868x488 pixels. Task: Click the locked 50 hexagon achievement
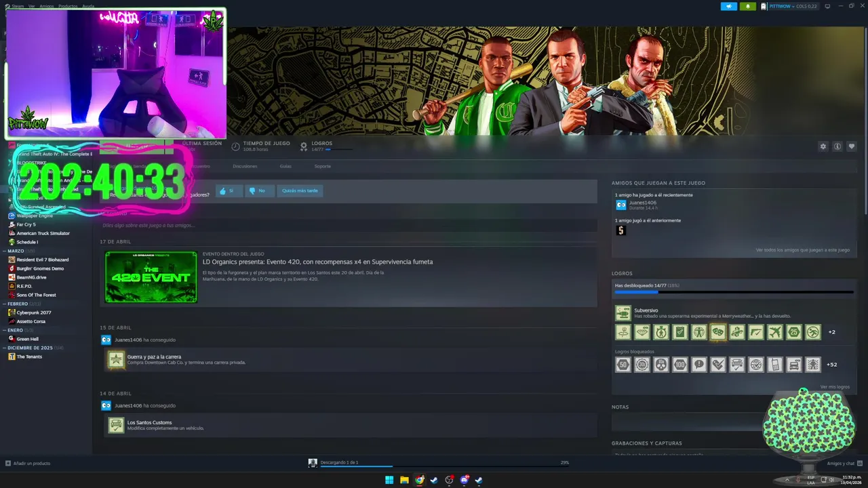[x=623, y=365]
